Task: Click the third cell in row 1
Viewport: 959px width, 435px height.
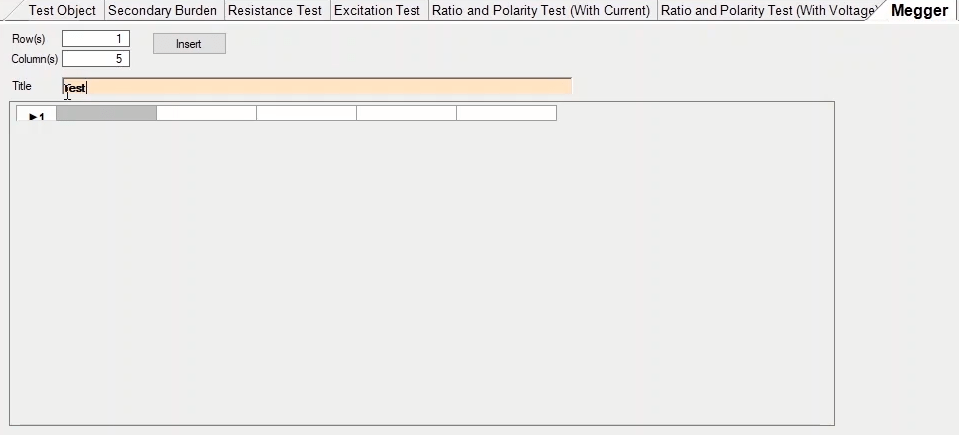Action: tap(306, 113)
